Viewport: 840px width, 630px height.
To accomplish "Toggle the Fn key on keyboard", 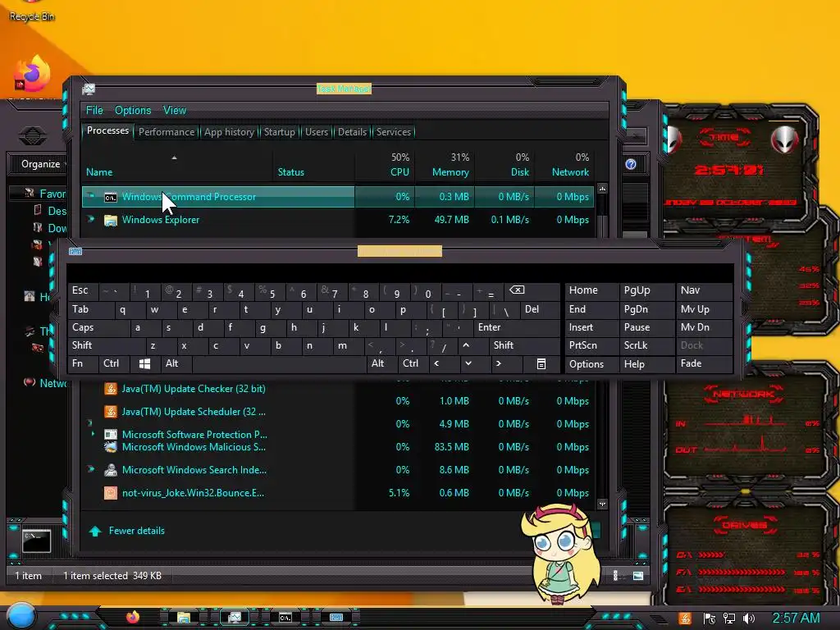I will [x=82, y=363].
